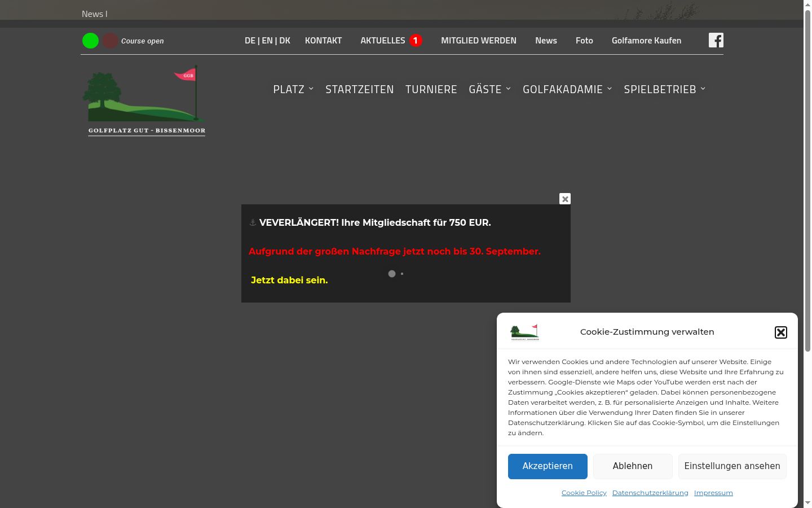The height and width of the screenshot is (508, 812).
Task: Open the TURNIERE page
Action: 431,89
